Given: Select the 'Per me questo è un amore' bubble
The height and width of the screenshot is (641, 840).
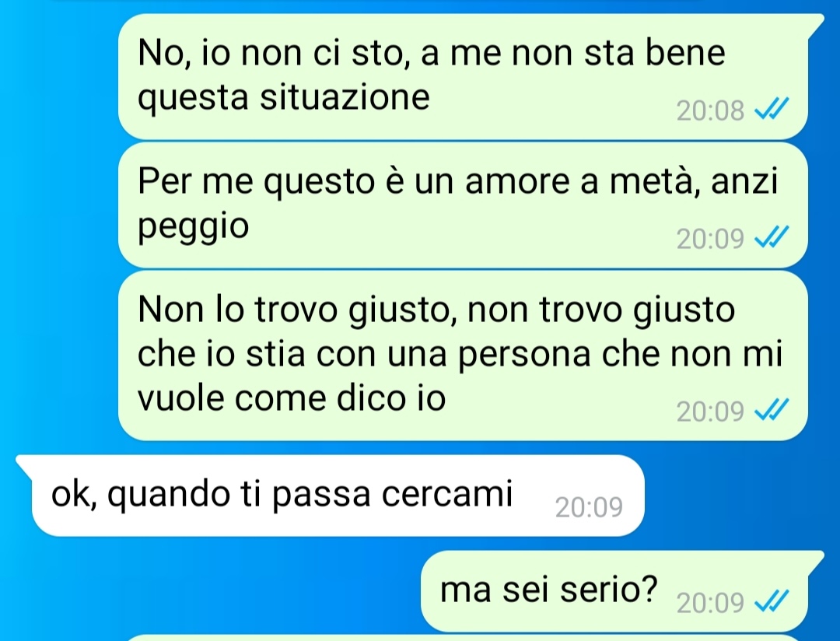Looking at the screenshot, I should pyautogui.click(x=463, y=205).
